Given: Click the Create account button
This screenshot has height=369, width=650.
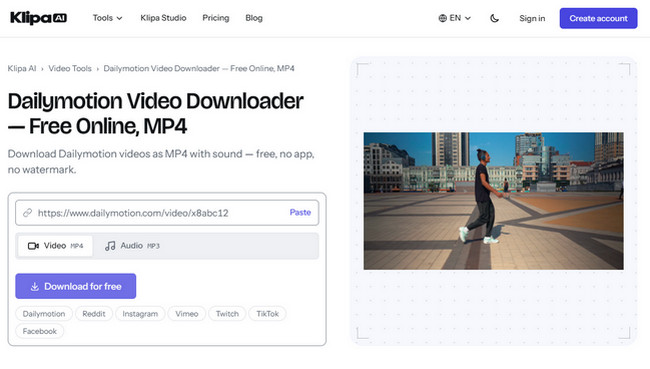Looking at the screenshot, I should coord(598,18).
